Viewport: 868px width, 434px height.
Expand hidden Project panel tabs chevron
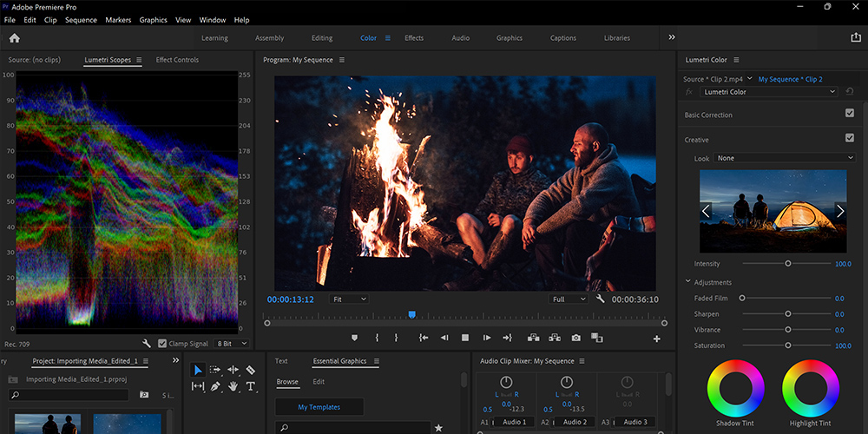[x=176, y=360]
